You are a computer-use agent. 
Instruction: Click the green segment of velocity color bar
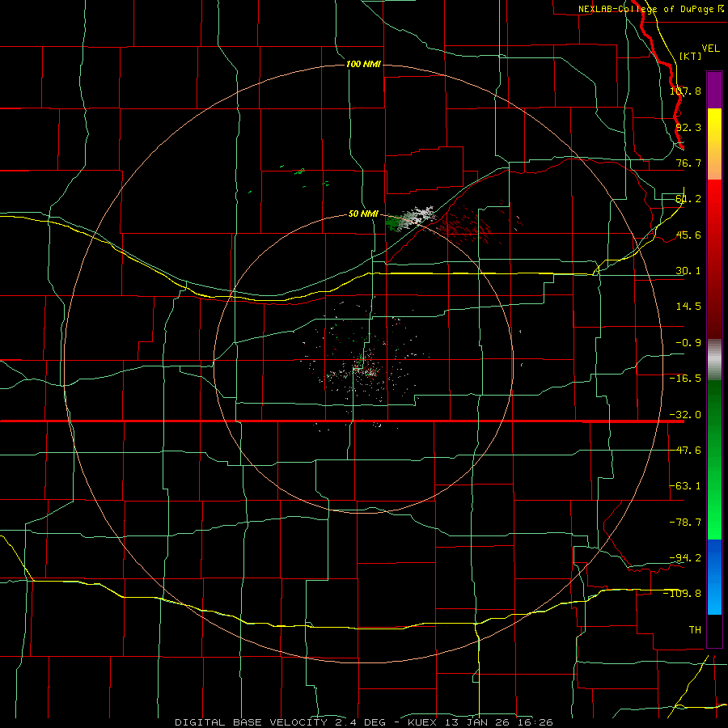(714, 459)
